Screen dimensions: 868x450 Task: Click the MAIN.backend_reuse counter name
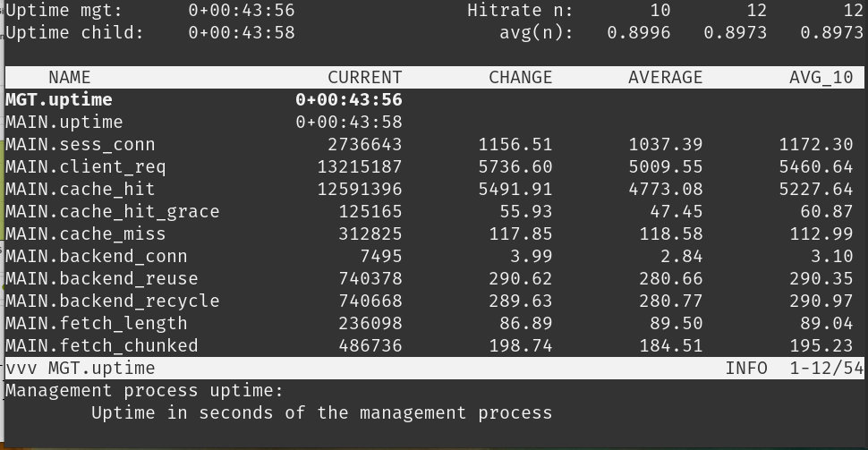click(102, 279)
